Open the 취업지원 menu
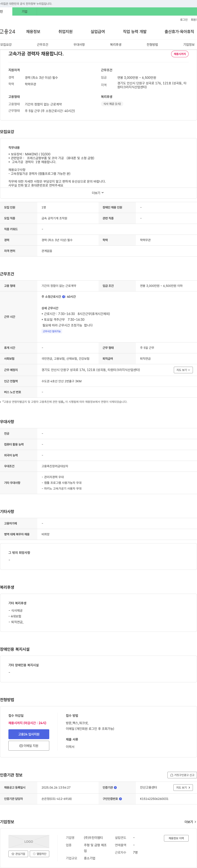The width and height of the screenshot is (197, 868). 65,31
